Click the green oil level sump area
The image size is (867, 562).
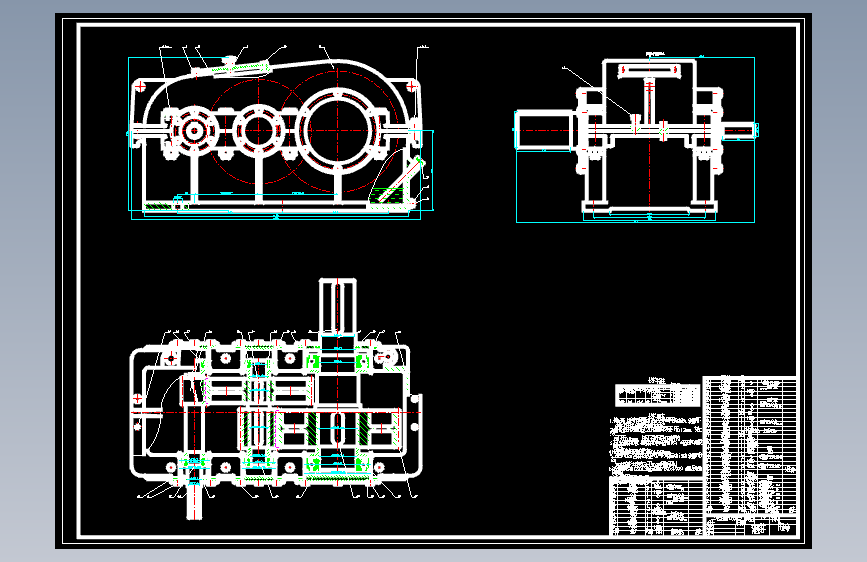(385, 197)
